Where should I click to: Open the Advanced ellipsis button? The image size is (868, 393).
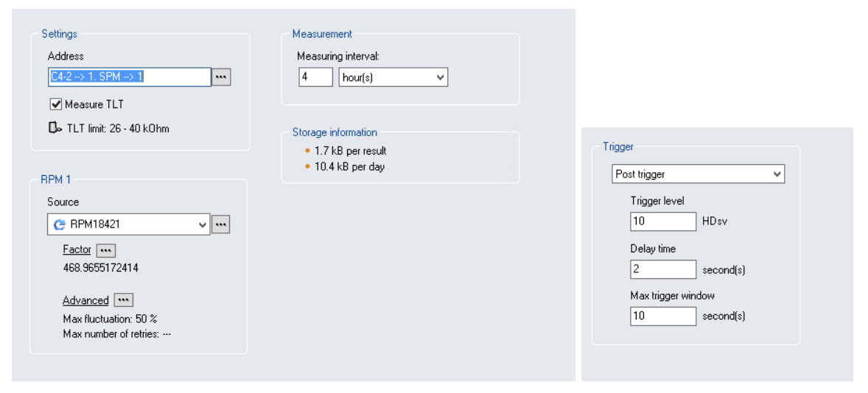click(124, 300)
